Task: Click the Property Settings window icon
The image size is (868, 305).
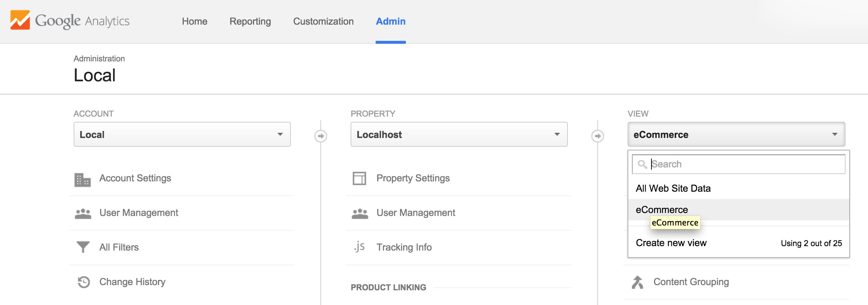Action: pyautogui.click(x=359, y=178)
